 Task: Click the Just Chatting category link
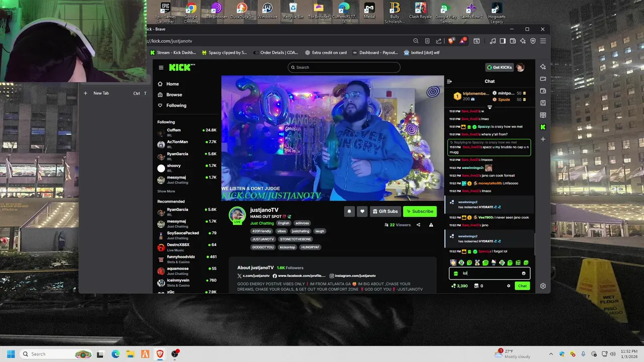pos(262,223)
